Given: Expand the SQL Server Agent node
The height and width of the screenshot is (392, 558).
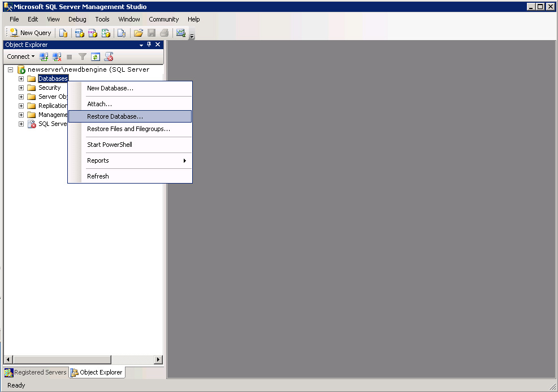Looking at the screenshot, I should tap(21, 124).
